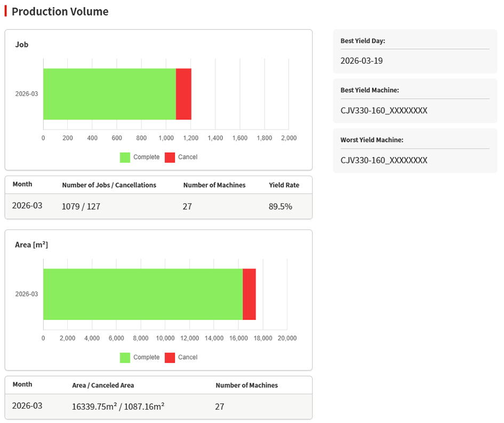Click the Best Yield Machine label
The height and width of the screenshot is (423, 504).
click(370, 90)
